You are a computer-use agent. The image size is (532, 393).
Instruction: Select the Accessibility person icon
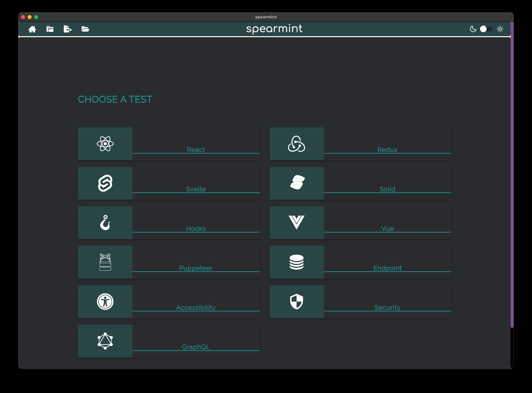pos(105,302)
